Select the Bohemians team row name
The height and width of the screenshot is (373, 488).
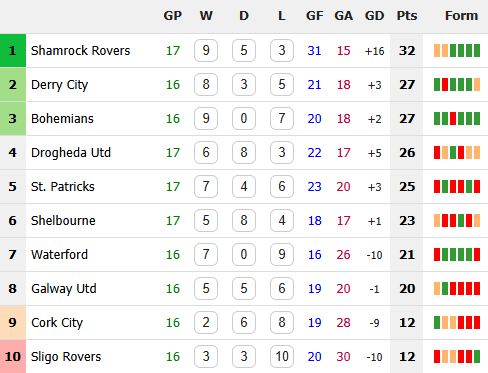(x=62, y=119)
